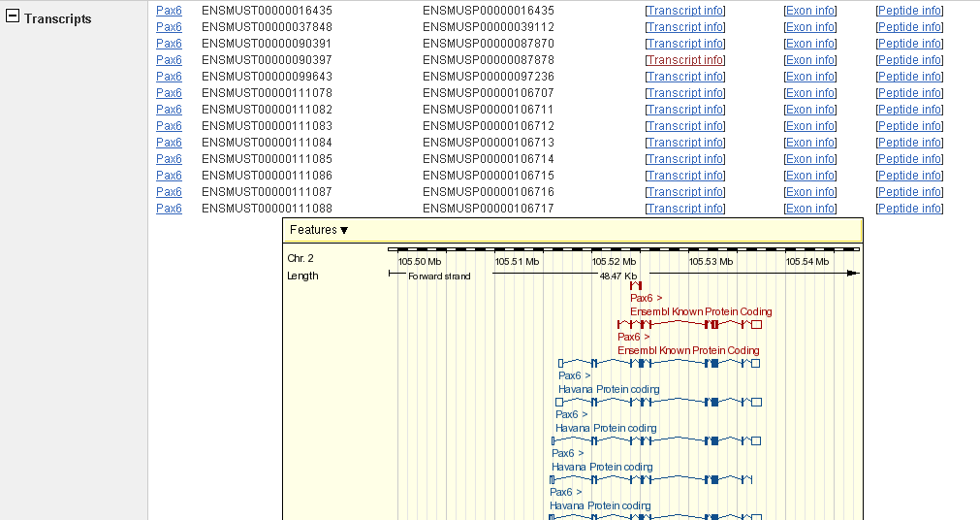Screen dimensions: 980x520
Task: Follow the Pax6 link for ENSMUST00000099643
Action: coord(169,77)
